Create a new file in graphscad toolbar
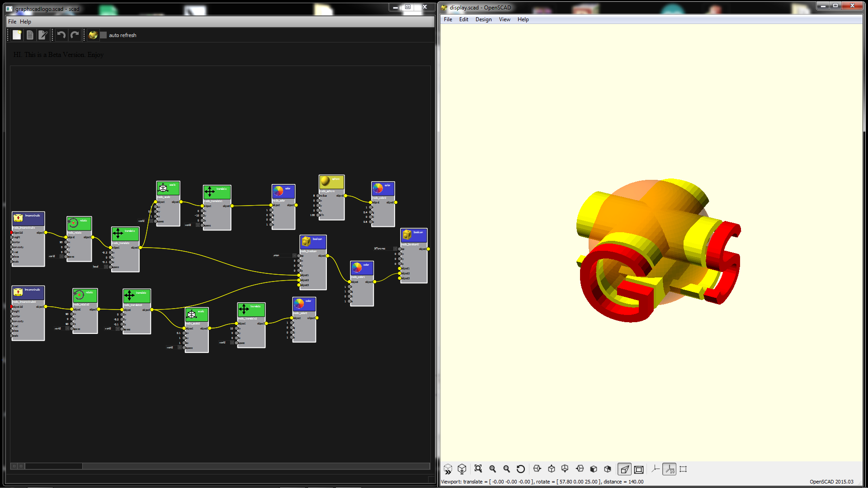Screen dimensions: 868x488 click(17, 35)
